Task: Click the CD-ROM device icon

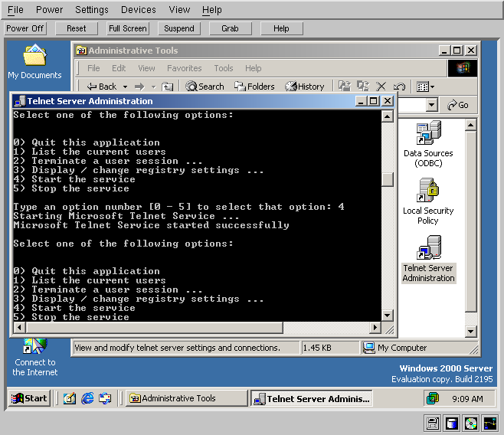Action: pos(471,424)
